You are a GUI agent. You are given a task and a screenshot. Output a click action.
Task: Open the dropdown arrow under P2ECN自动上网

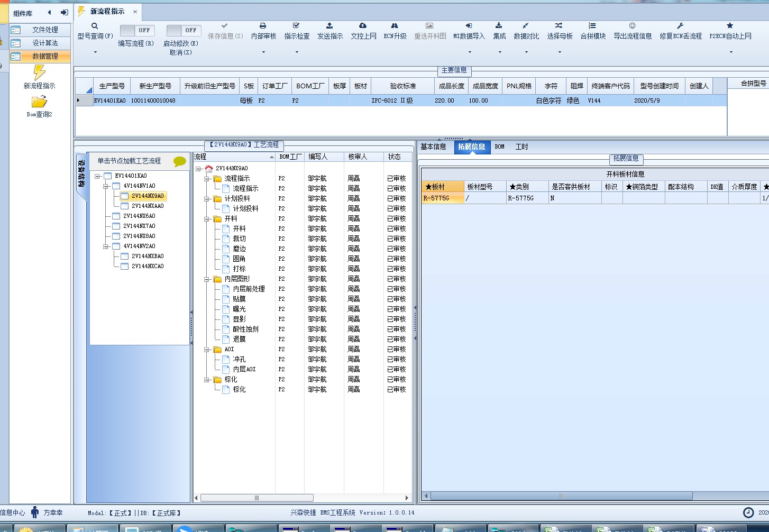730,52
